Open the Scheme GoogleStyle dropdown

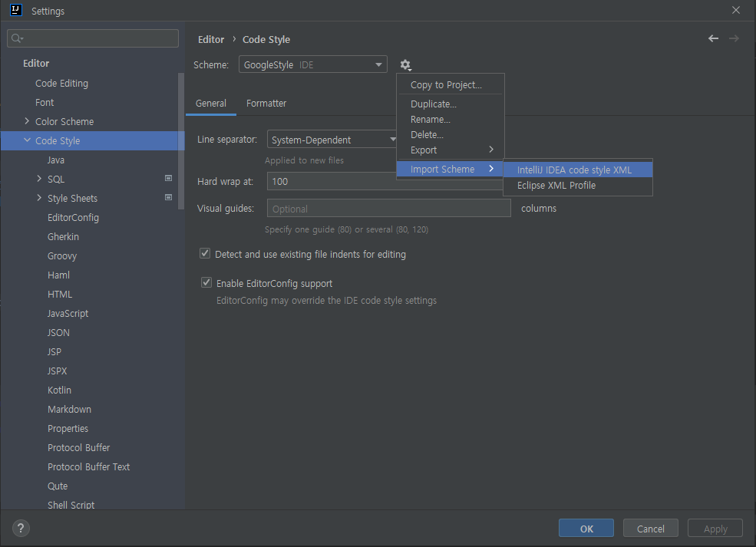(313, 64)
